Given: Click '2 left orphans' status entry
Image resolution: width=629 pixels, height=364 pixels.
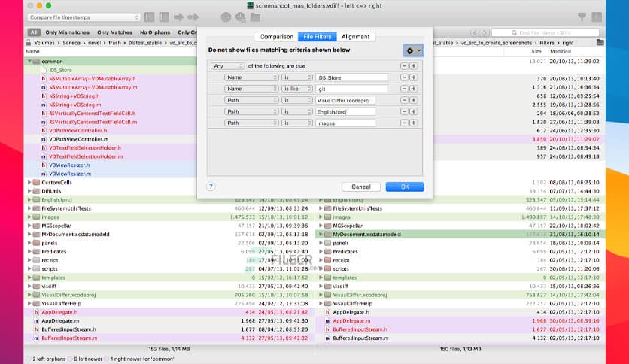Looking at the screenshot, I should point(49,359).
